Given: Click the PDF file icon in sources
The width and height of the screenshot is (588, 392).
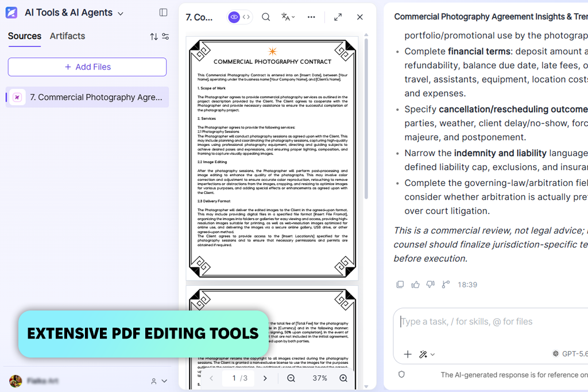Looking at the screenshot, I should tap(17, 98).
